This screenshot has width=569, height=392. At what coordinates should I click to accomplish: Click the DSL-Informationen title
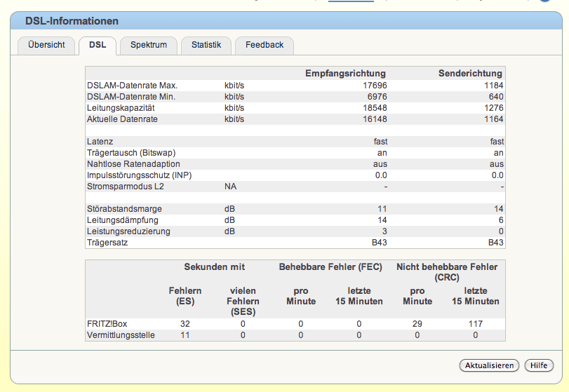[72, 21]
